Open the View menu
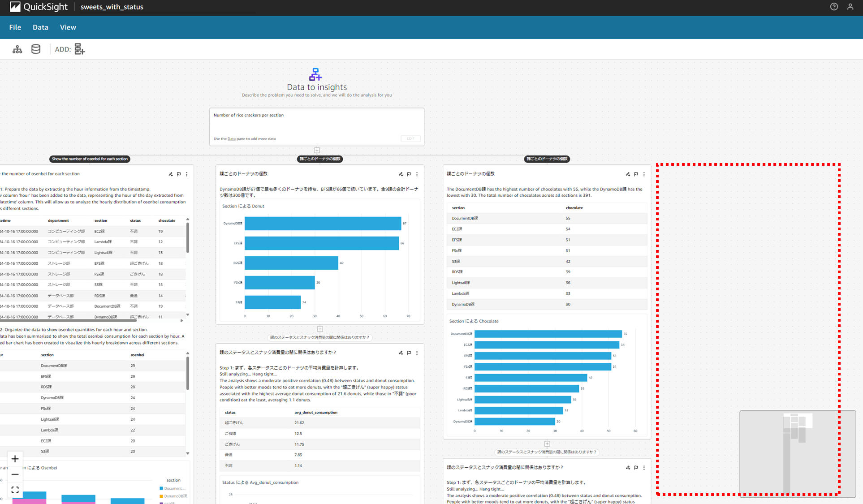Image resolution: width=863 pixels, height=504 pixels. [x=68, y=27]
